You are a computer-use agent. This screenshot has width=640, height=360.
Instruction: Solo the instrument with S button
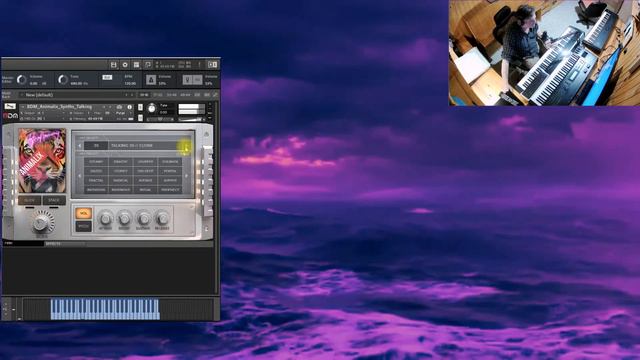point(140,107)
